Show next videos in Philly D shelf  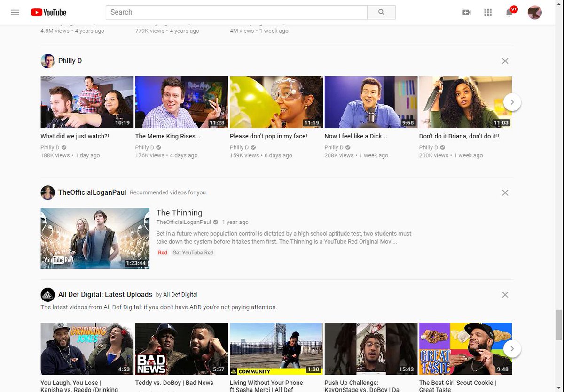coord(512,102)
